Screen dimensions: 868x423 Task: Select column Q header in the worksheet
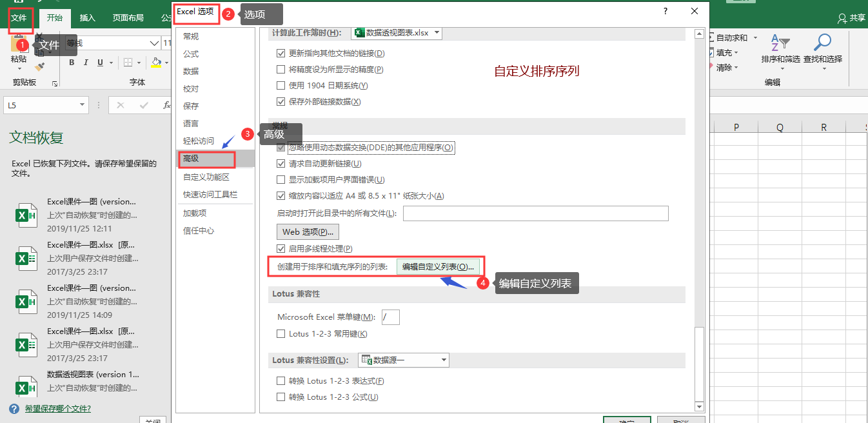(780, 128)
